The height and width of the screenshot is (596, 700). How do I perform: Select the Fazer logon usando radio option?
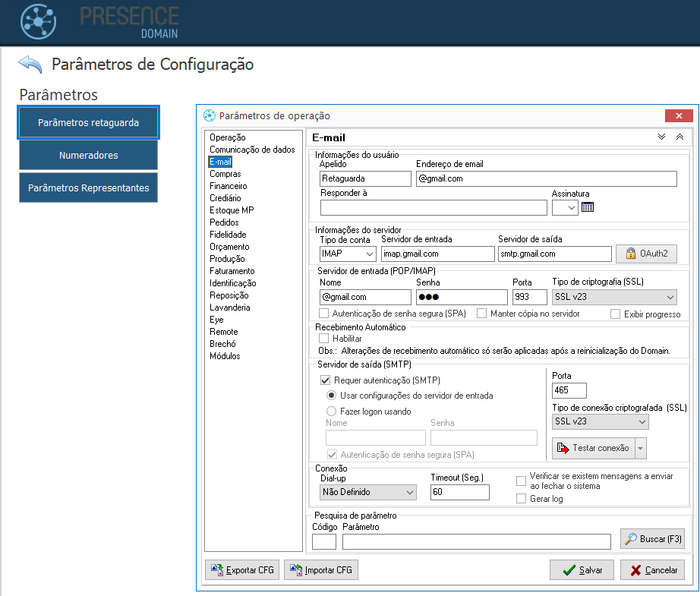tap(331, 412)
